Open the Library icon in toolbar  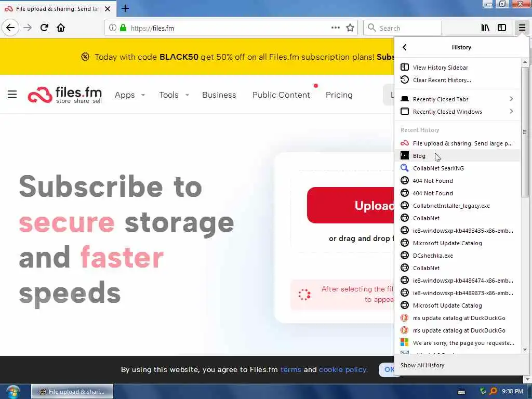point(485,28)
